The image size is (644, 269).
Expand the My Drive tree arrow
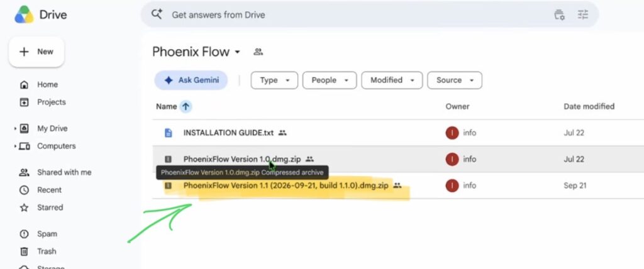click(x=16, y=129)
